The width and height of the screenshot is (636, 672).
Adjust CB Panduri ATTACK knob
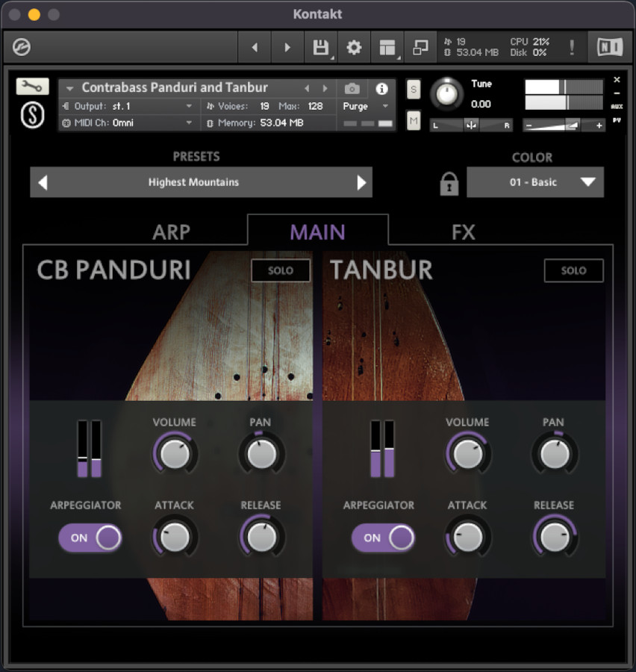[175, 537]
